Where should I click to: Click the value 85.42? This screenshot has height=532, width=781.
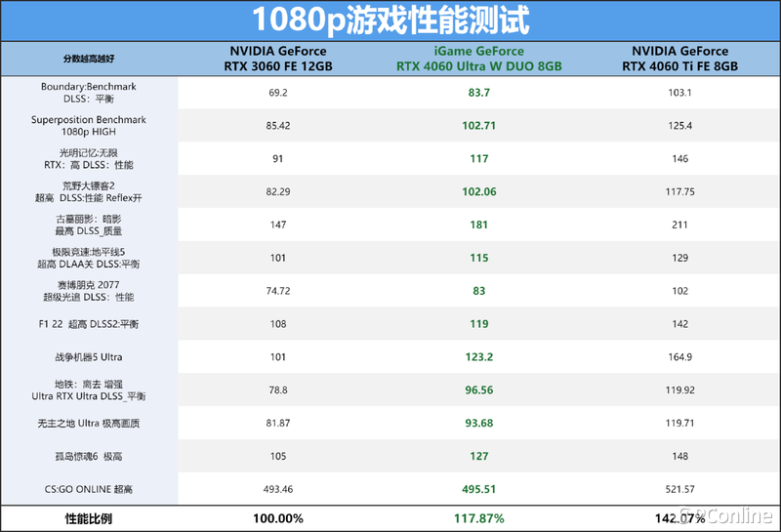(x=278, y=126)
